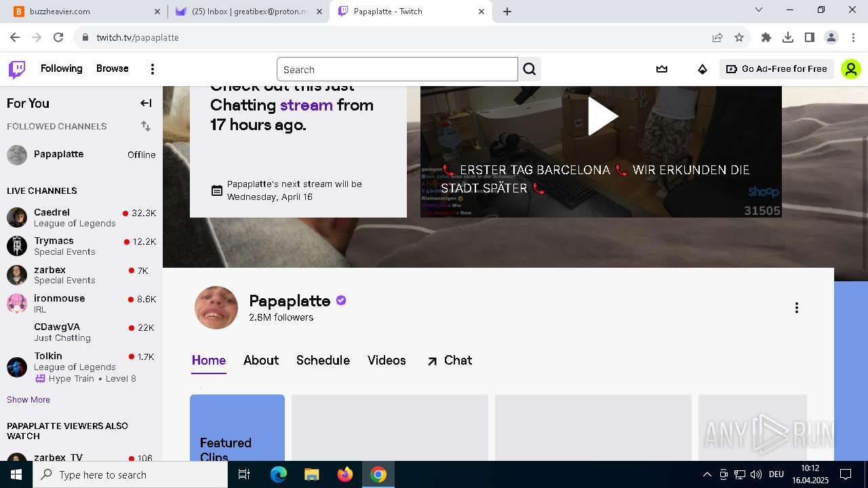Sort followed channels with arrows icon

(x=146, y=126)
